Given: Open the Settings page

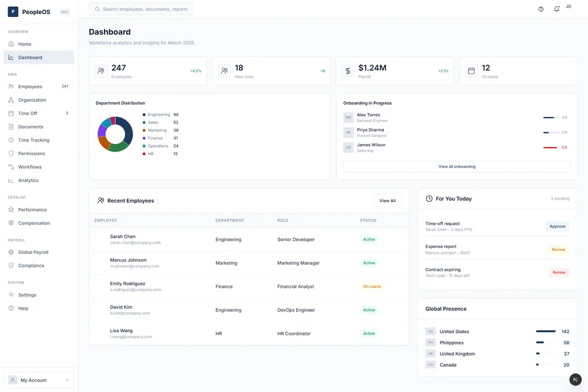Looking at the screenshot, I should pyautogui.click(x=39, y=295).
